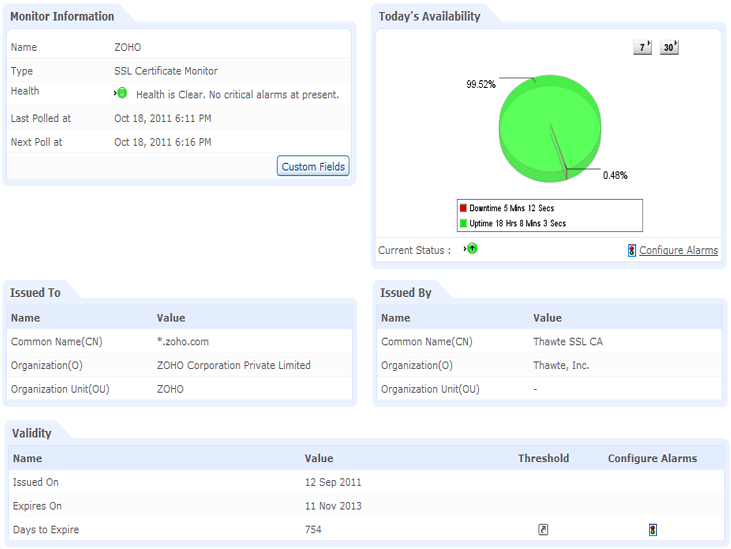
Task: Select the Issued To Organization Unit ZOHO value
Action: click(170, 389)
